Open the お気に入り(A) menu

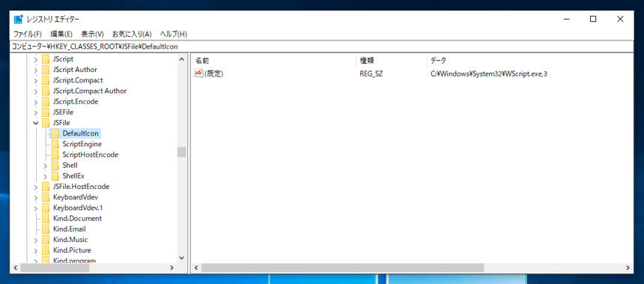(132, 34)
